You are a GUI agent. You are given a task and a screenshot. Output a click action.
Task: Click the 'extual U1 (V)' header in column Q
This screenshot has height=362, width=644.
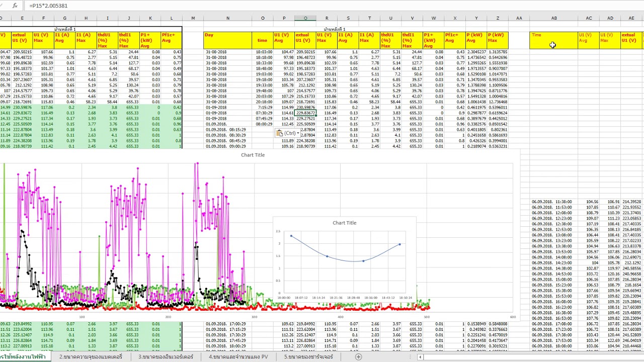click(305, 40)
